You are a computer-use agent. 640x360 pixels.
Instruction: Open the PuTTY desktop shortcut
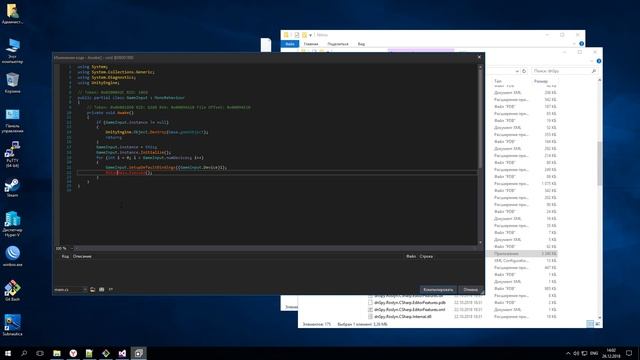pos(12,154)
